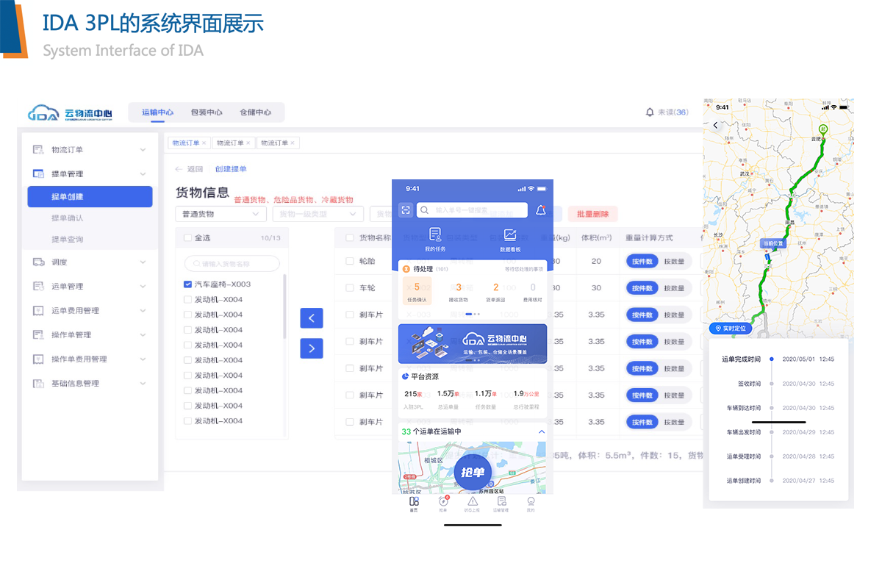The image size is (882, 588).
Task: Tick the checkbox next to 轮胎
Action: pos(349,261)
